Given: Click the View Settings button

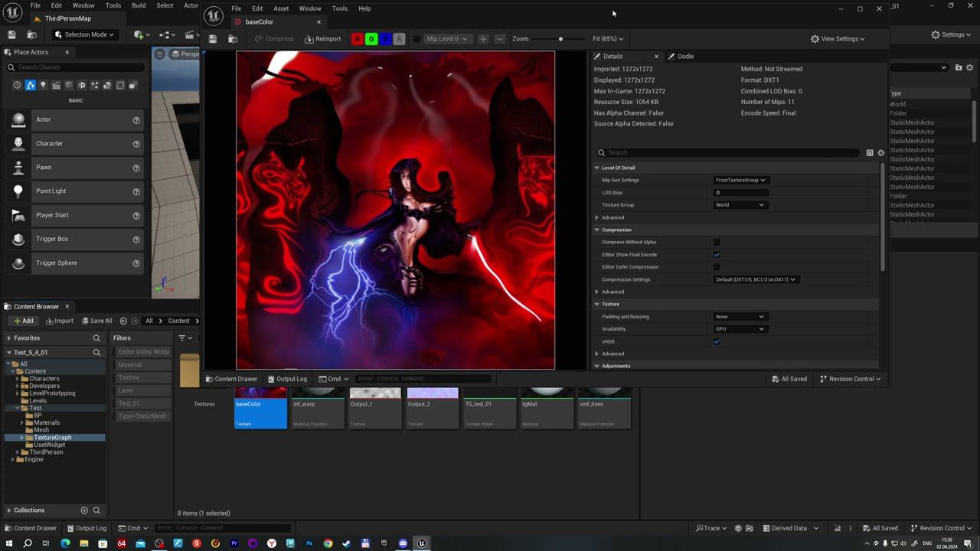Looking at the screenshot, I should (x=838, y=39).
